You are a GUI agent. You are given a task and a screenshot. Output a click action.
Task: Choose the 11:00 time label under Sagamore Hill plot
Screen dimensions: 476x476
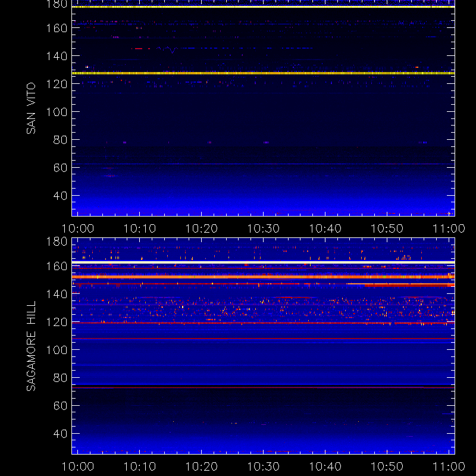coord(449,466)
